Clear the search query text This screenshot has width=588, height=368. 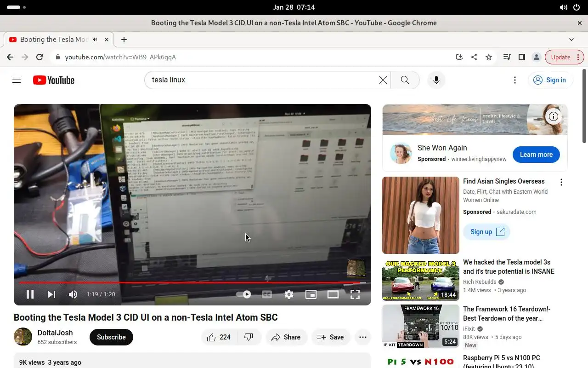(383, 80)
